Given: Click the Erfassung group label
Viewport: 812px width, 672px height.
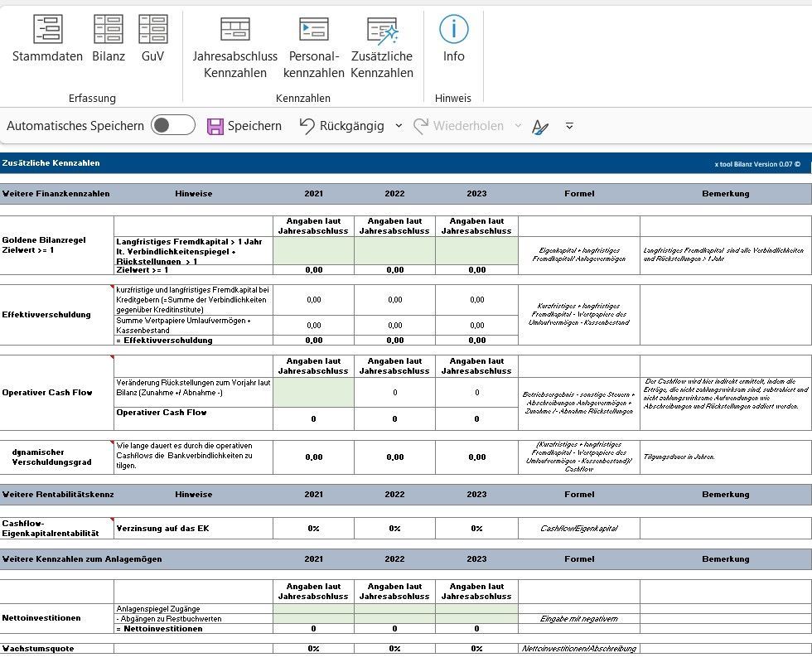Looking at the screenshot, I should pyautogui.click(x=92, y=98).
